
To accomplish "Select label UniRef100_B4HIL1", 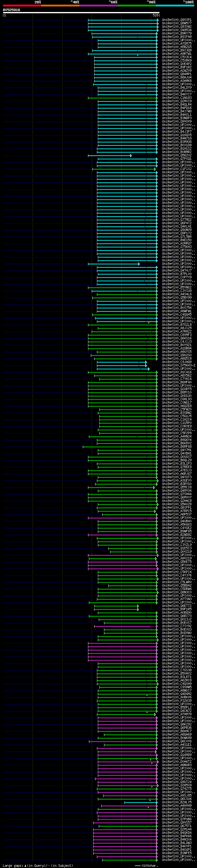I will tap(176, 115).
